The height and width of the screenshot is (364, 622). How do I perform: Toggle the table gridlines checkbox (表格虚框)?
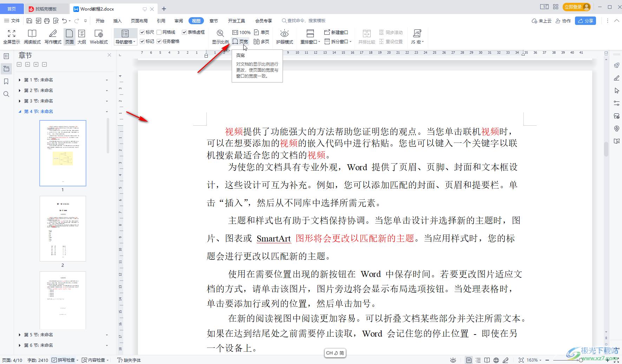(x=184, y=32)
